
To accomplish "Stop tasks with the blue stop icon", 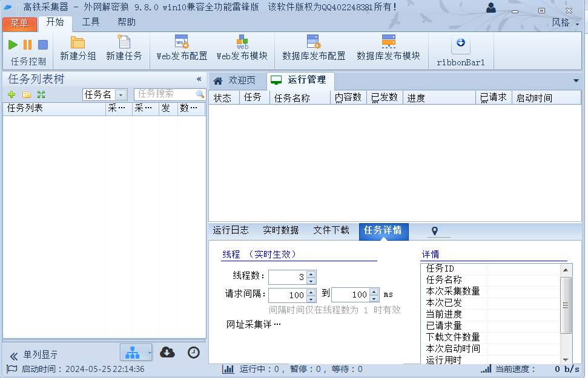I will [x=43, y=45].
